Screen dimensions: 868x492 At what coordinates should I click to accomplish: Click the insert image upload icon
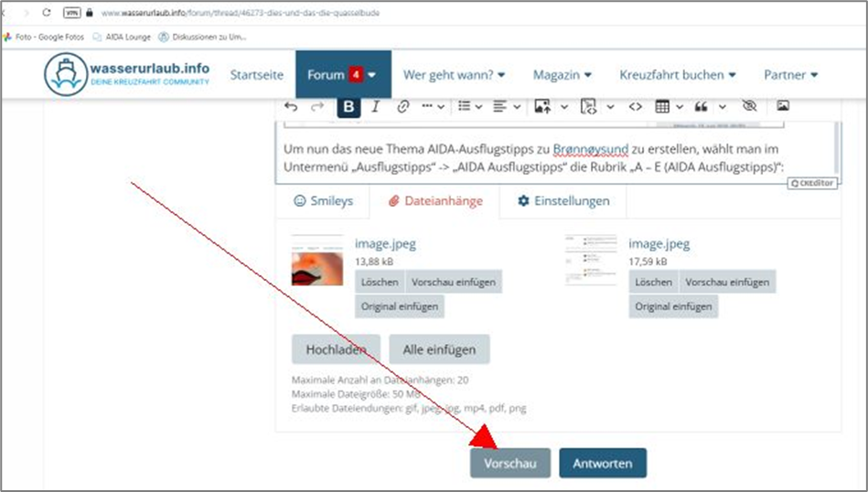pyautogui.click(x=543, y=106)
